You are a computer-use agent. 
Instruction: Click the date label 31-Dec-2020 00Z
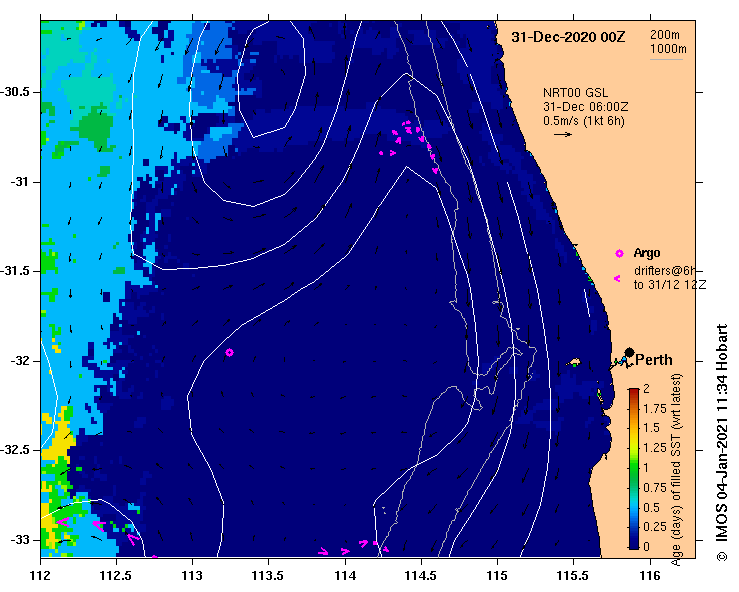[568, 37]
